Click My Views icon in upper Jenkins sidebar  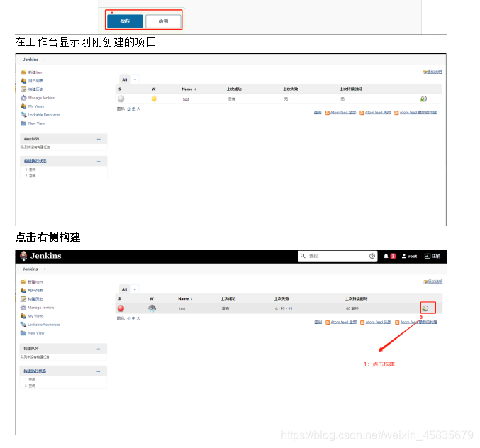[23, 106]
